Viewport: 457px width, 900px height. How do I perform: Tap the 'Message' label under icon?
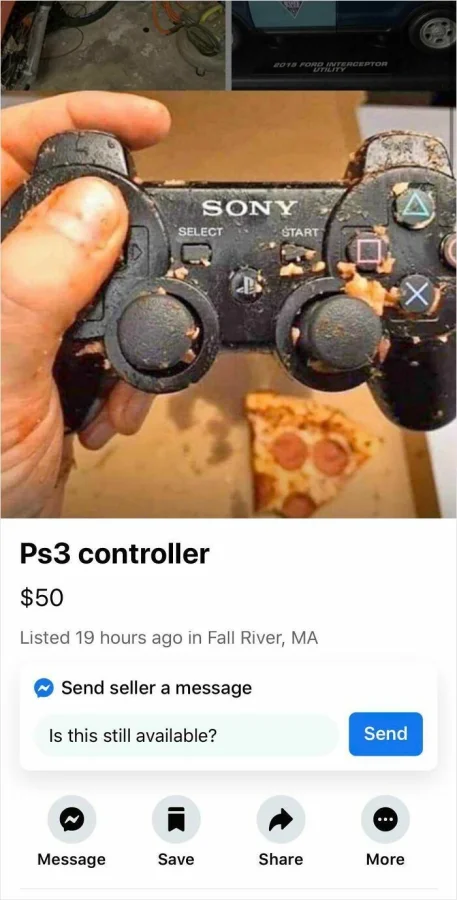[x=72, y=859]
